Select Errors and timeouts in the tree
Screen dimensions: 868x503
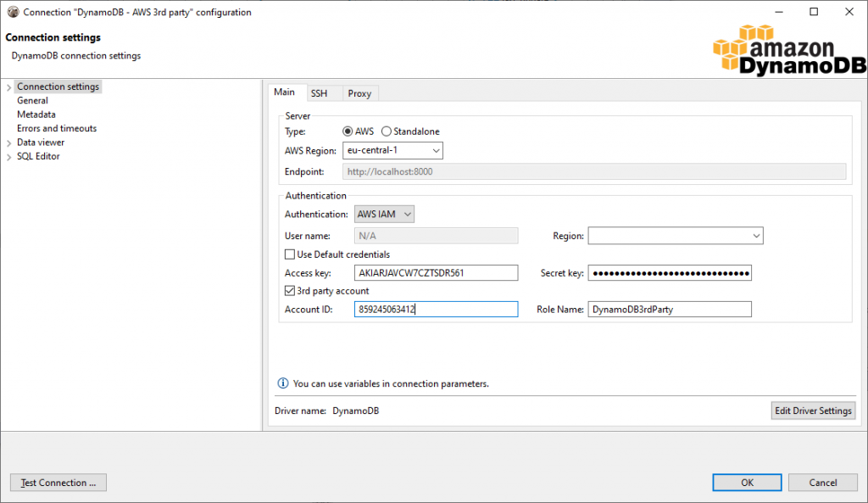click(57, 128)
